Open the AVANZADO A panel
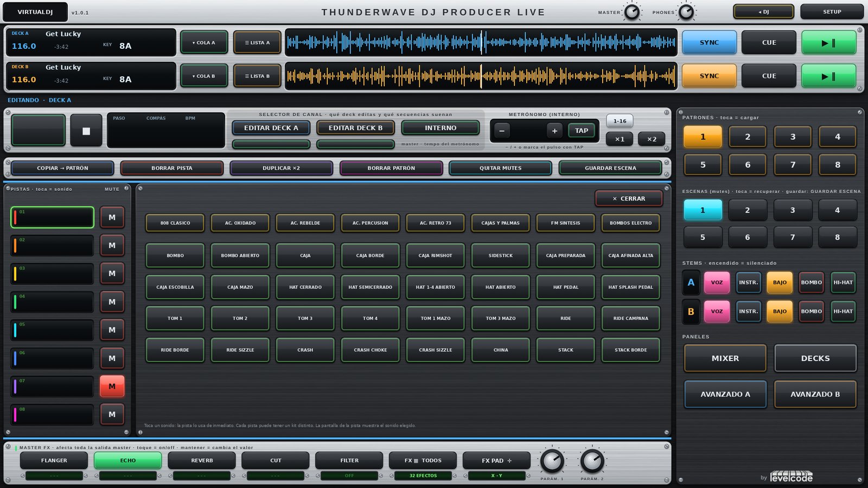 point(725,394)
